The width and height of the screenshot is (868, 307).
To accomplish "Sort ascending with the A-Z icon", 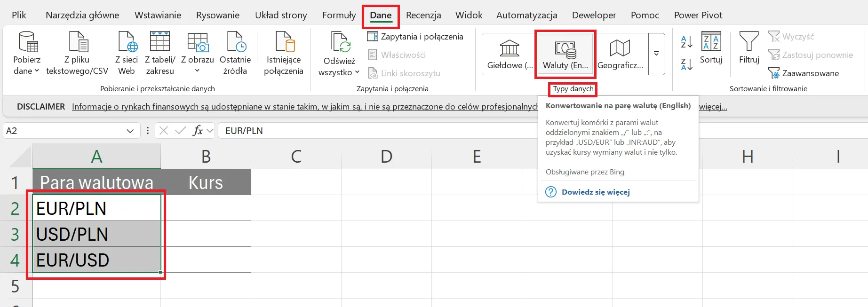I will pos(686,42).
